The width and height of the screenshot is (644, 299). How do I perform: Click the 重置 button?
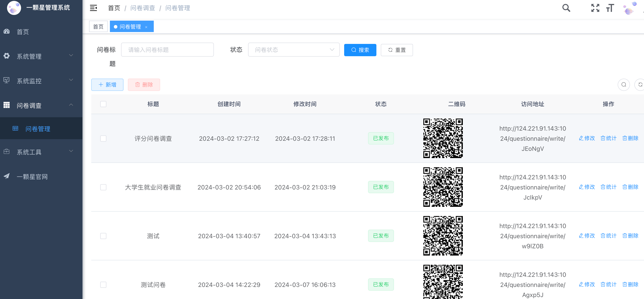pos(397,50)
